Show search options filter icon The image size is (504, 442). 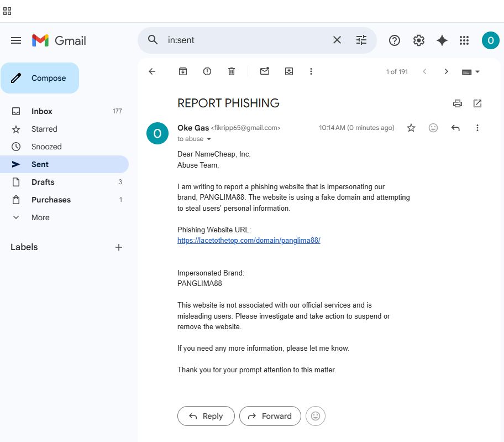coord(361,40)
